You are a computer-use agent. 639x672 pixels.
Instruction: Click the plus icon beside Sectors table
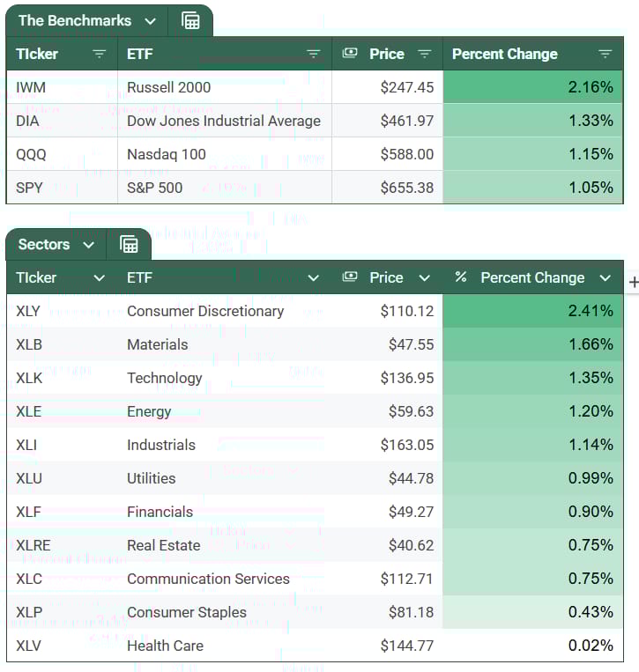[633, 283]
